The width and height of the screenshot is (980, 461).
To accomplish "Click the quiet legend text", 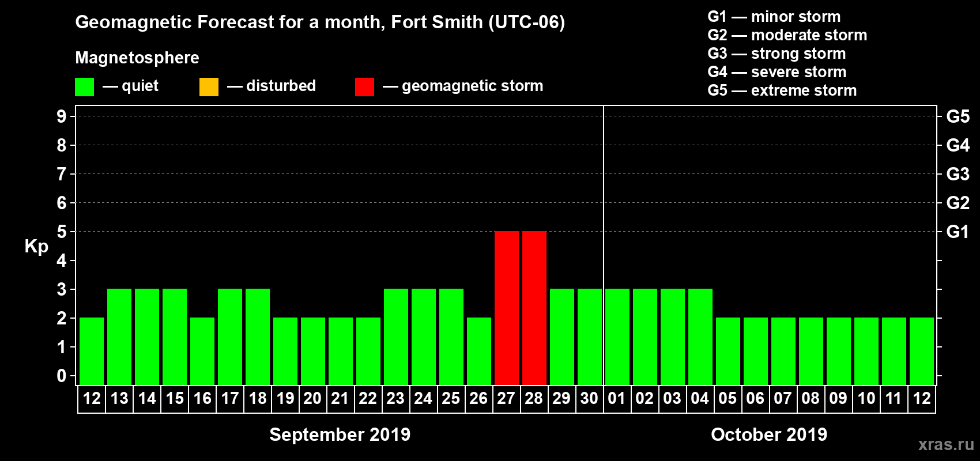I will [140, 86].
